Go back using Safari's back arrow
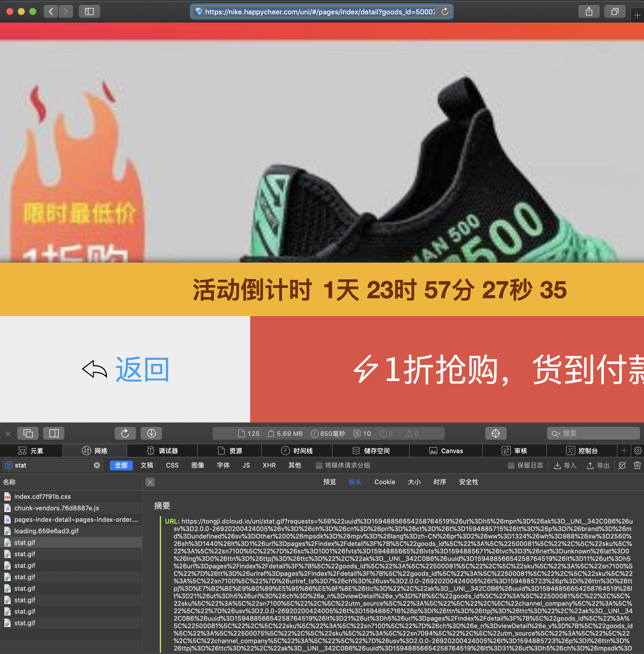Screen dimensions: 644x654 [51, 11]
